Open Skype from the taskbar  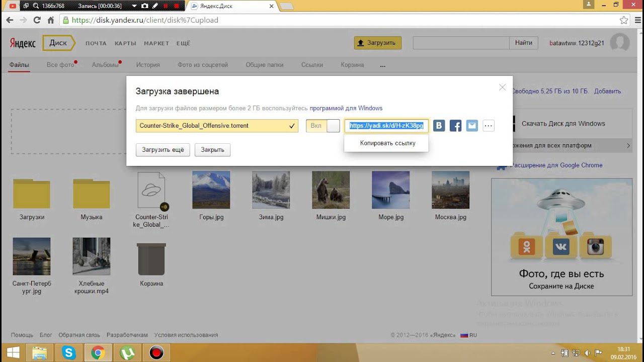[x=68, y=353]
